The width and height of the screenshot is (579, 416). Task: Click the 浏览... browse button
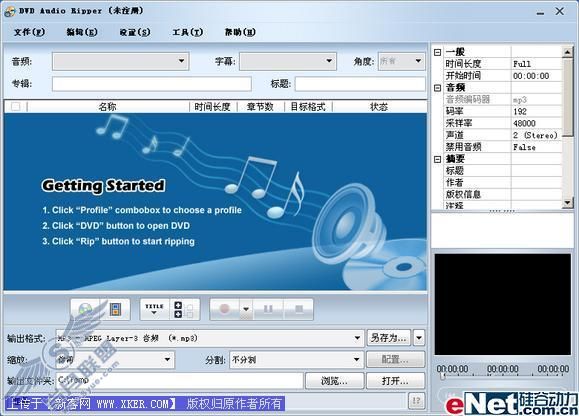tap(334, 381)
